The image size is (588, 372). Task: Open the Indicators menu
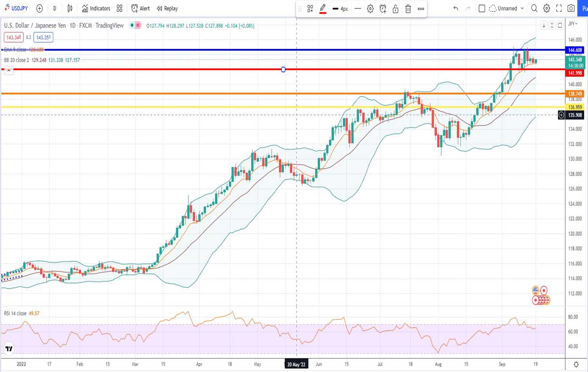[96, 8]
